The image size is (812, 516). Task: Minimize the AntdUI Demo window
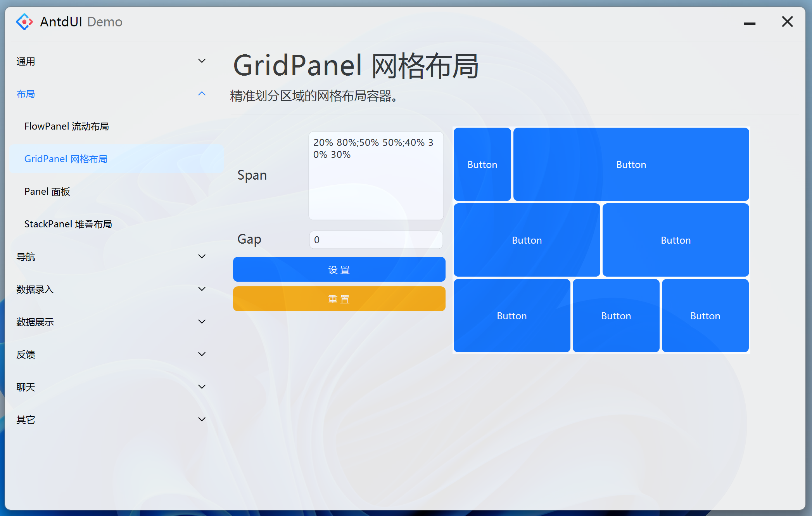(x=749, y=23)
